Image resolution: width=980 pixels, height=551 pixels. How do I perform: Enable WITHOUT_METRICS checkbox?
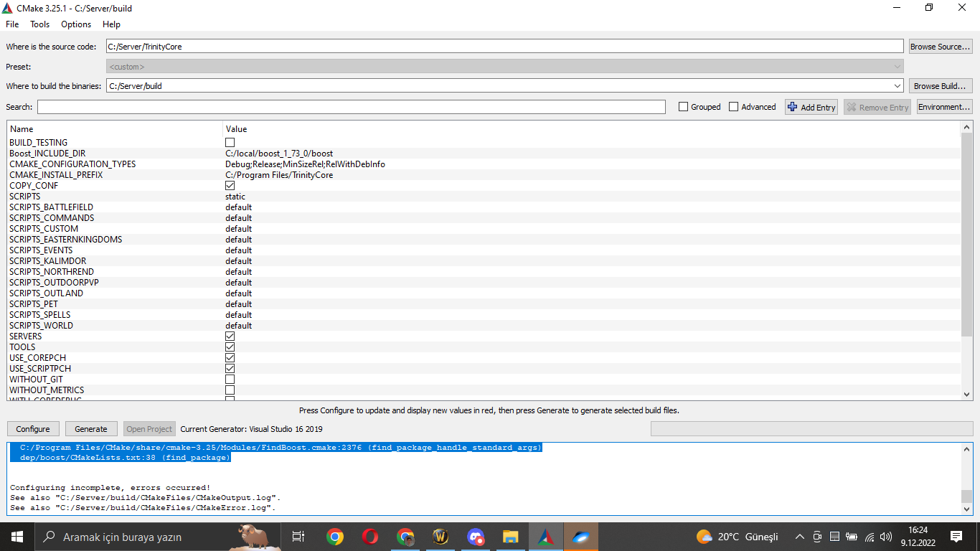(x=230, y=390)
